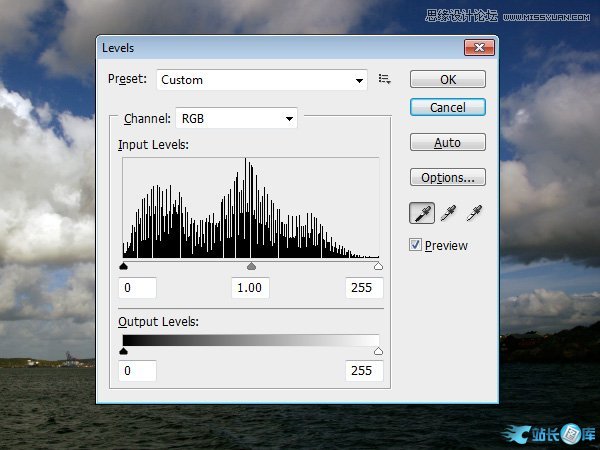Click the output white level slider
This screenshot has width=600, height=450.
click(378, 351)
